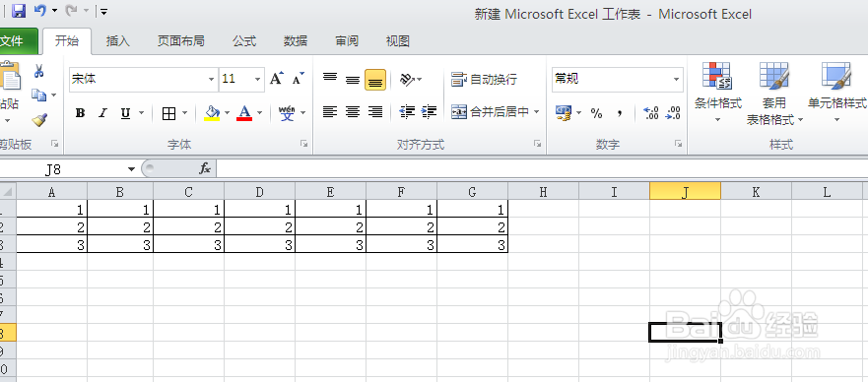The width and height of the screenshot is (868, 382).
Task: Decrease cell indent
Action: tap(408, 112)
